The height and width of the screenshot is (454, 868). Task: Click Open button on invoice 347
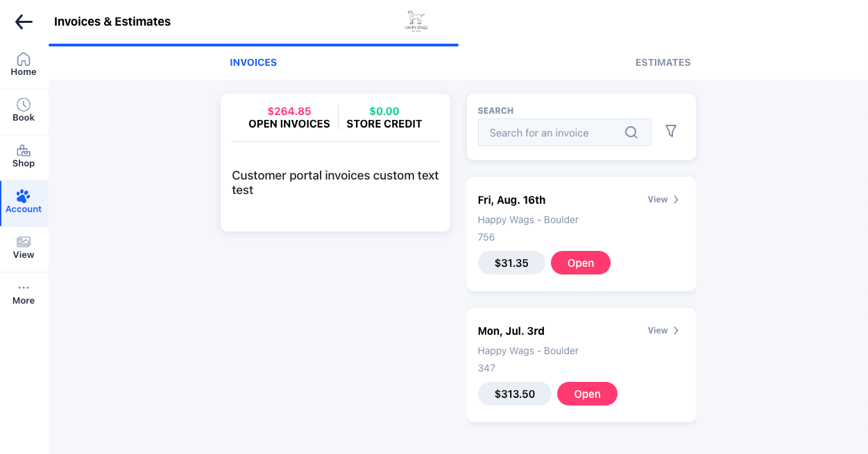pyautogui.click(x=586, y=394)
